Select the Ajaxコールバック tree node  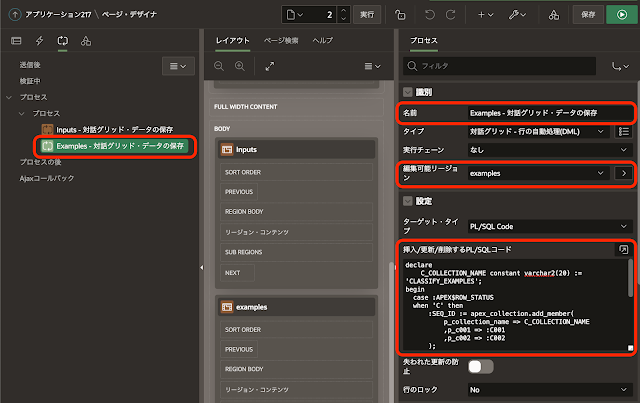47,178
